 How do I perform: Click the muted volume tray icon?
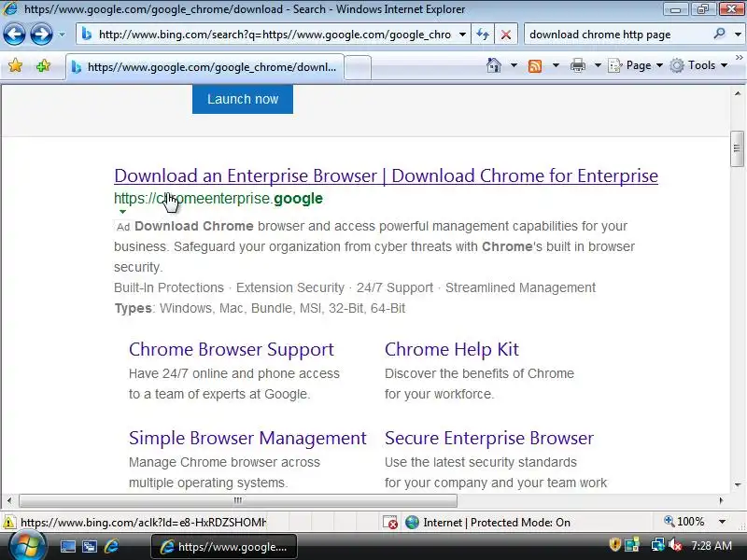[x=675, y=544]
